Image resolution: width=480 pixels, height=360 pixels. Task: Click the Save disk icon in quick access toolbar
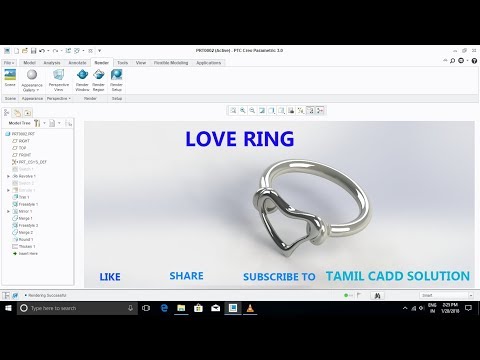coord(33,51)
